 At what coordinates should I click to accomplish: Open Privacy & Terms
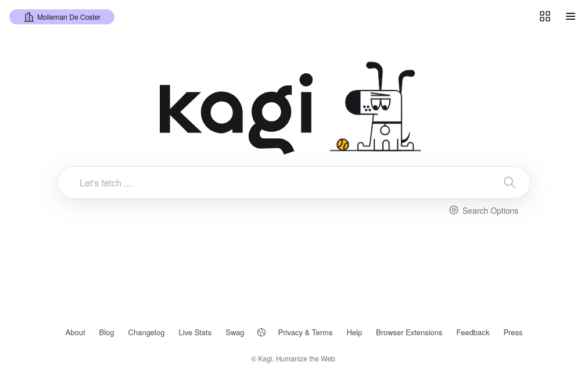click(x=305, y=333)
